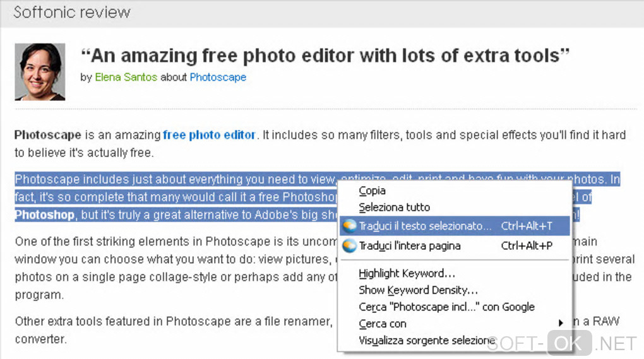Click the reviewer's profile photo
Viewport: 644px width, 359px height.
tap(40, 72)
